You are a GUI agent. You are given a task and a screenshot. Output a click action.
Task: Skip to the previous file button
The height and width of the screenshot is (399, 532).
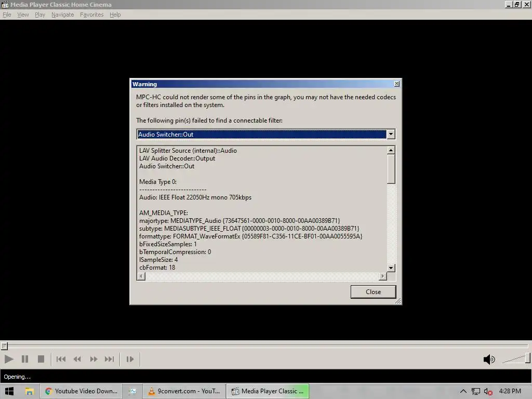point(61,359)
